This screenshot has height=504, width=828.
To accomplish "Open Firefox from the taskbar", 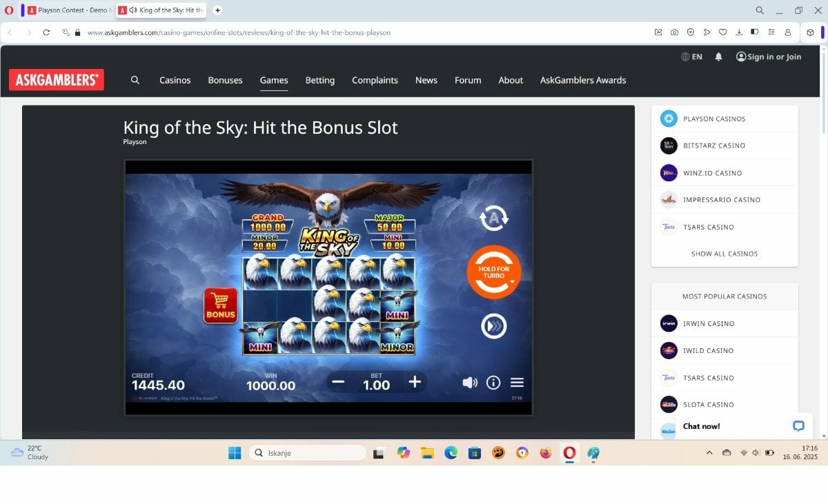I will point(546,453).
